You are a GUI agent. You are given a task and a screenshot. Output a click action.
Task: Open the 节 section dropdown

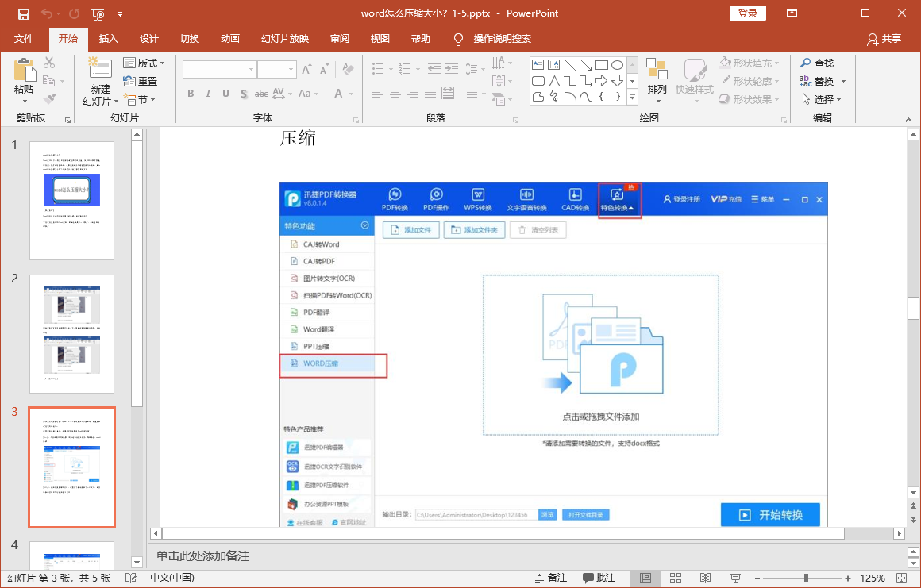click(140, 99)
